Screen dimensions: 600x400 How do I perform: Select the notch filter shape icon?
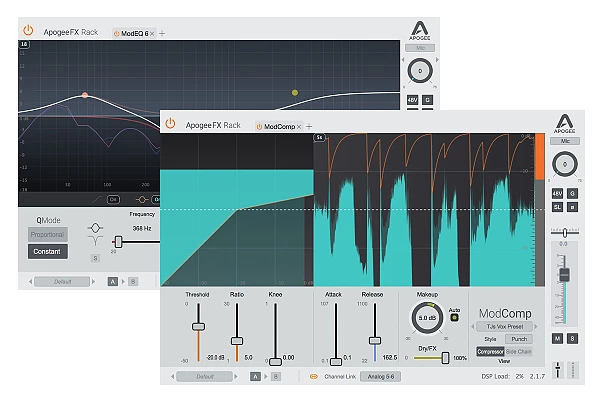pyautogui.click(x=95, y=241)
